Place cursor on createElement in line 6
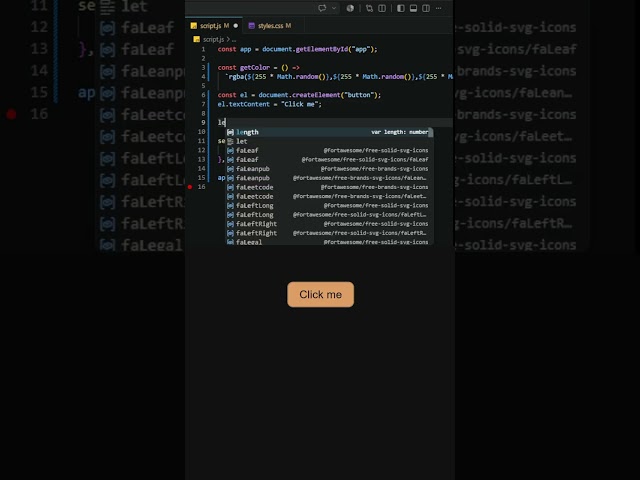640x480 pixels. click(316, 95)
